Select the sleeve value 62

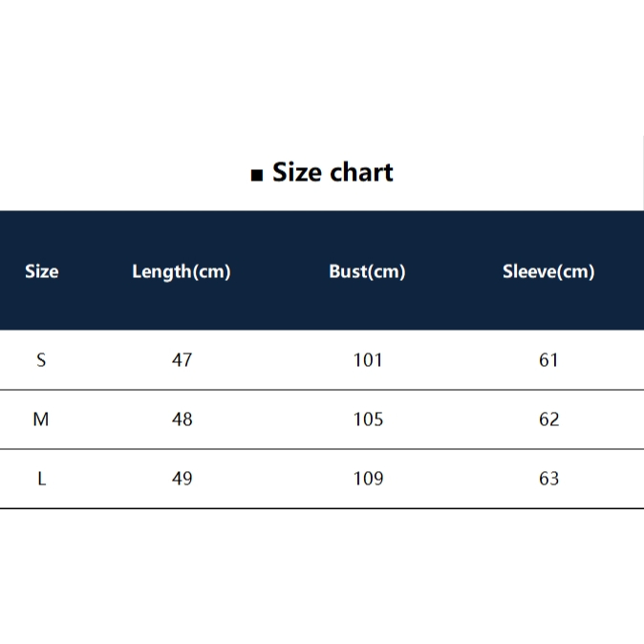point(548,419)
